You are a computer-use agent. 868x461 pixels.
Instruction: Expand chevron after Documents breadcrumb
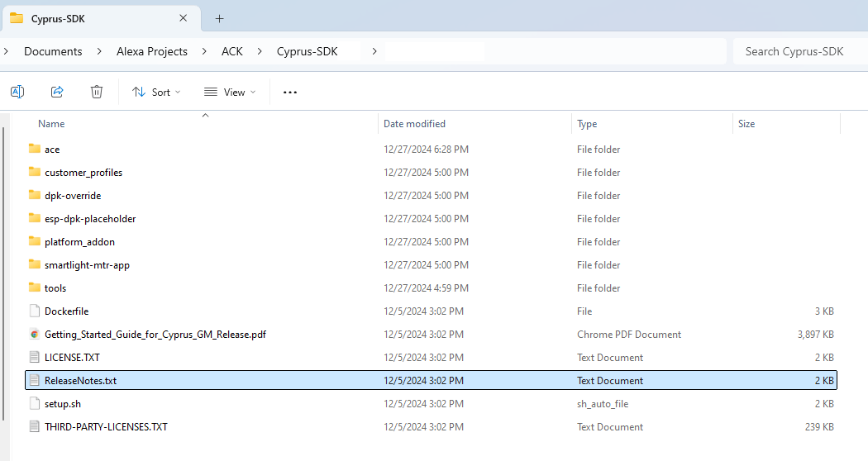click(x=99, y=51)
